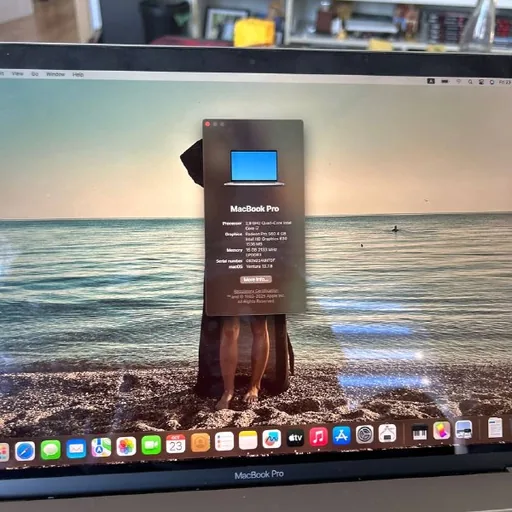The image size is (512, 512).
Task: Click the battery icon in the menu bar
Action: click(x=445, y=81)
